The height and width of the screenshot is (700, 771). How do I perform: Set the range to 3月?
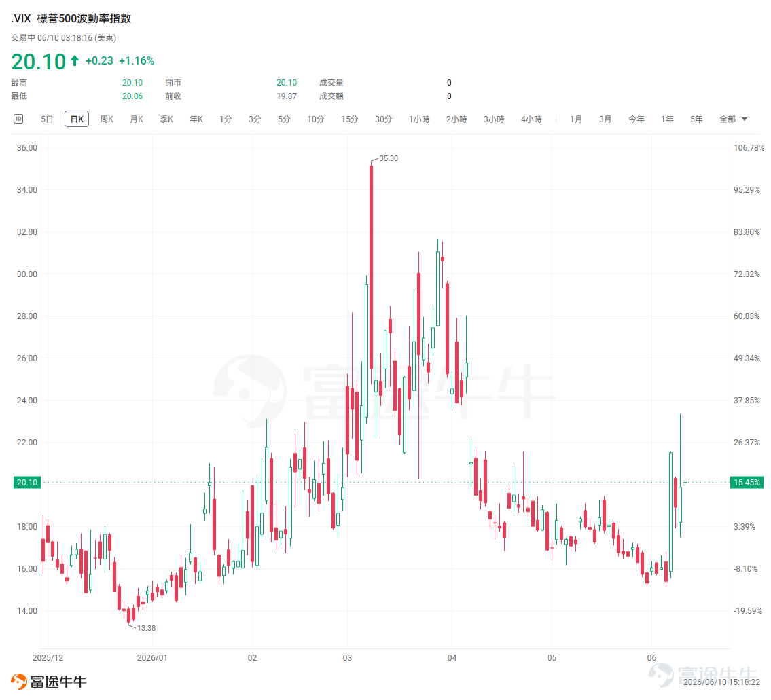[x=605, y=119]
